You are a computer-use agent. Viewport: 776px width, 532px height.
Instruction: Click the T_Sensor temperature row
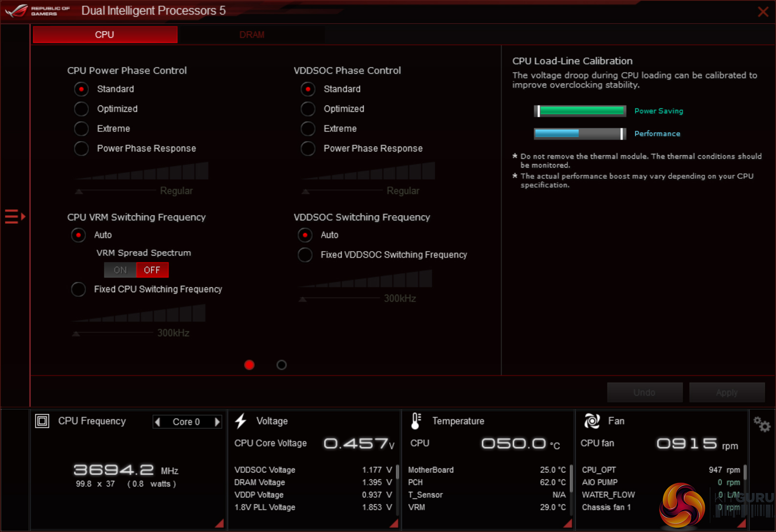[x=487, y=495]
